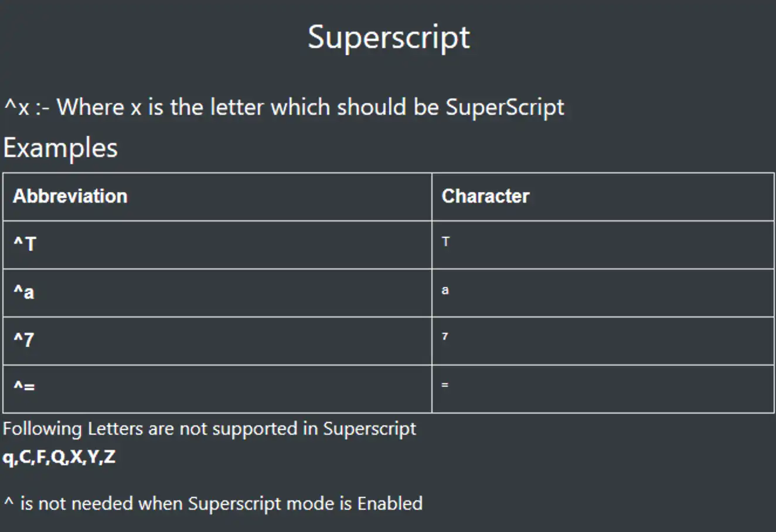Click the '^ is not needed' note
776x532 pixels.
click(213, 504)
